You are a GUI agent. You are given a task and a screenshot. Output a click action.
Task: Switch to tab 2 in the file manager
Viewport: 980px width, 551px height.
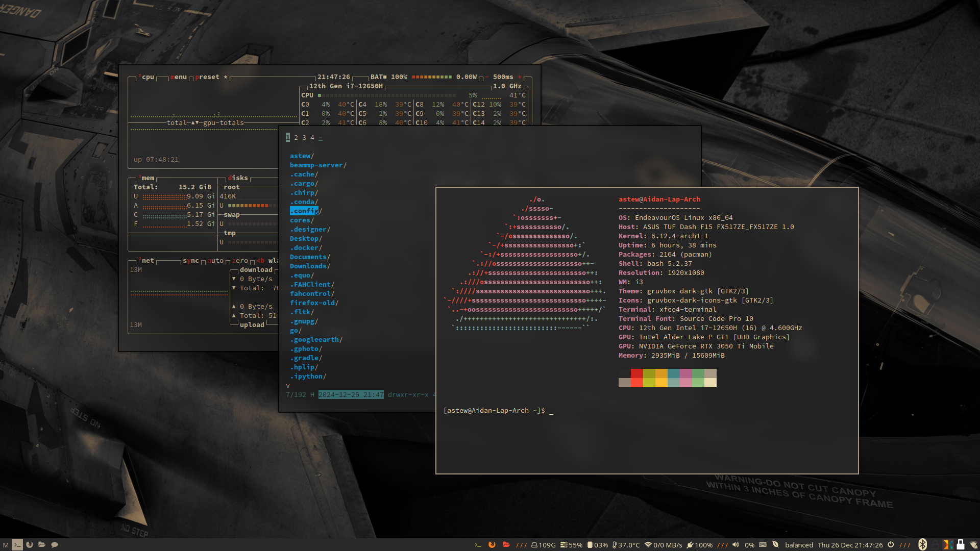pyautogui.click(x=295, y=137)
